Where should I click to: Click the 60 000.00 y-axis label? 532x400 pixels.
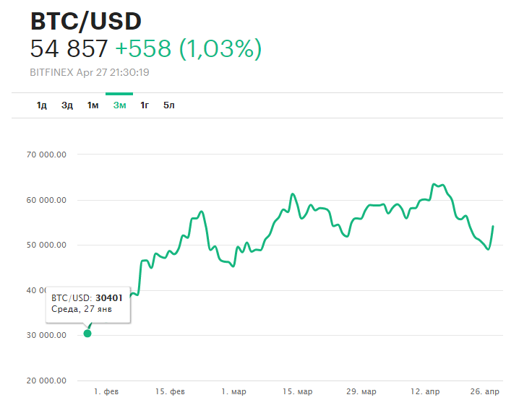(48, 200)
